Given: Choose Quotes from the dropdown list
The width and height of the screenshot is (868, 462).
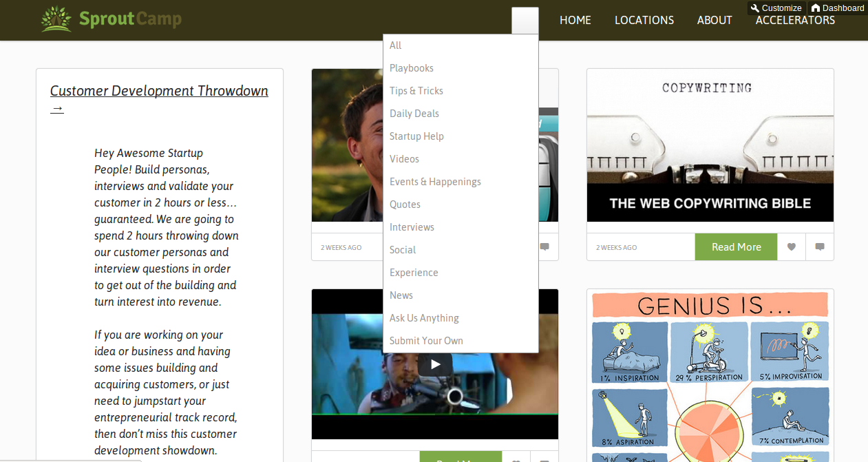Looking at the screenshot, I should click(x=461, y=204).
